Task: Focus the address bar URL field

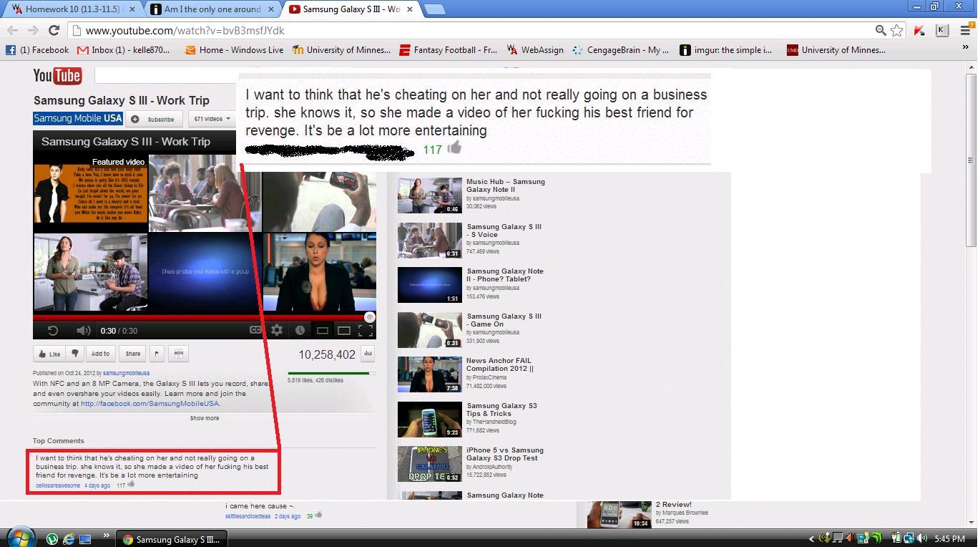Action: click(472, 30)
